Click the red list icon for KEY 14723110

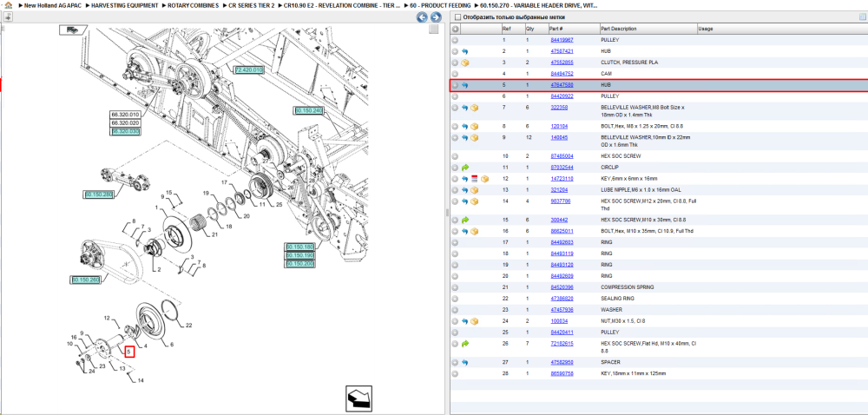pos(475,179)
